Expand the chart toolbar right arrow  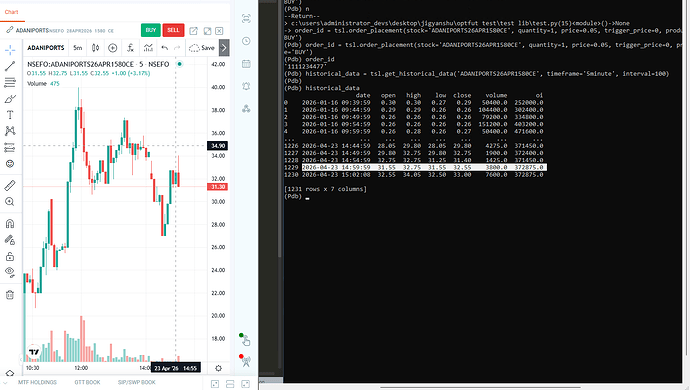pyautogui.click(x=224, y=48)
